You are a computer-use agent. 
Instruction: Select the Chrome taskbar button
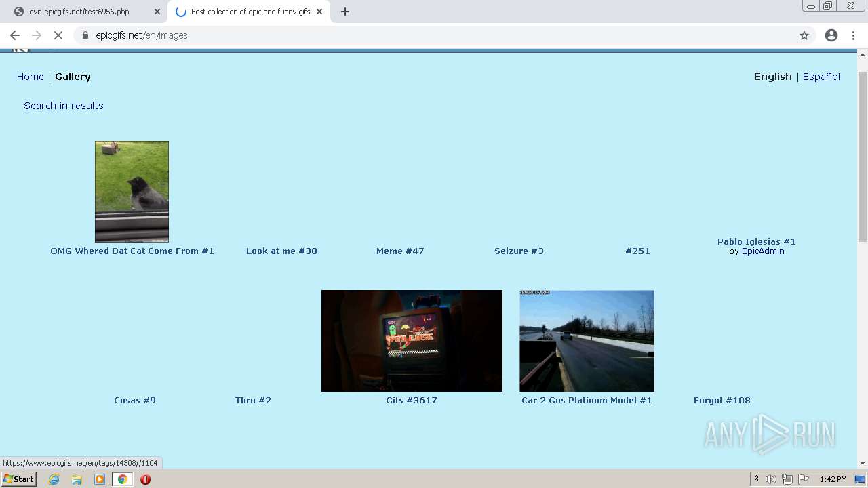[x=123, y=479]
